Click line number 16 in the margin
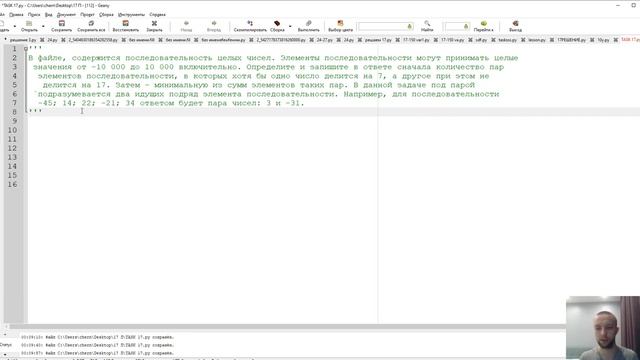 13,184
